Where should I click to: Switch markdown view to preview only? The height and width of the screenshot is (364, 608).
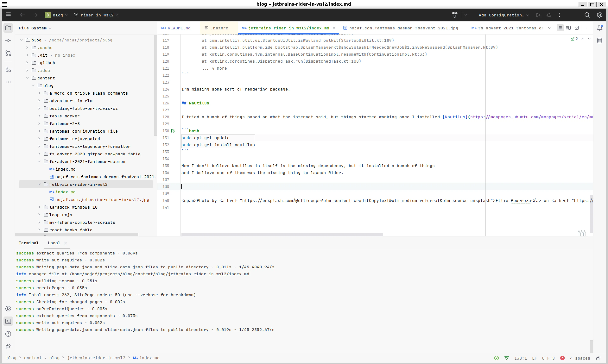577,28
